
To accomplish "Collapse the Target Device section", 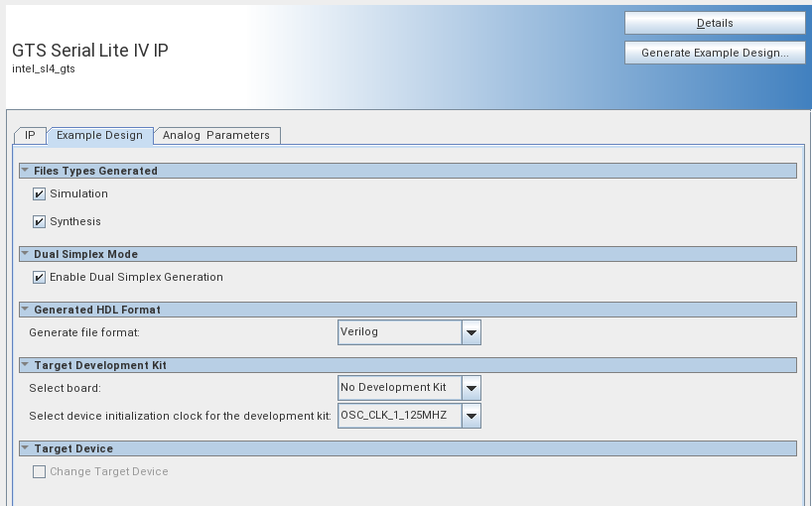I will pos(25,448).
